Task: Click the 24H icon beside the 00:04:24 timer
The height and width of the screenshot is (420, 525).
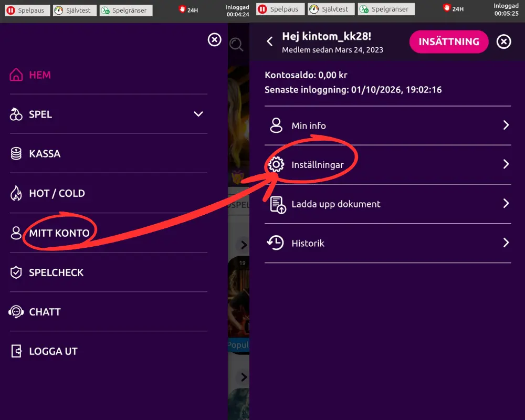Action: pos(188,10)
